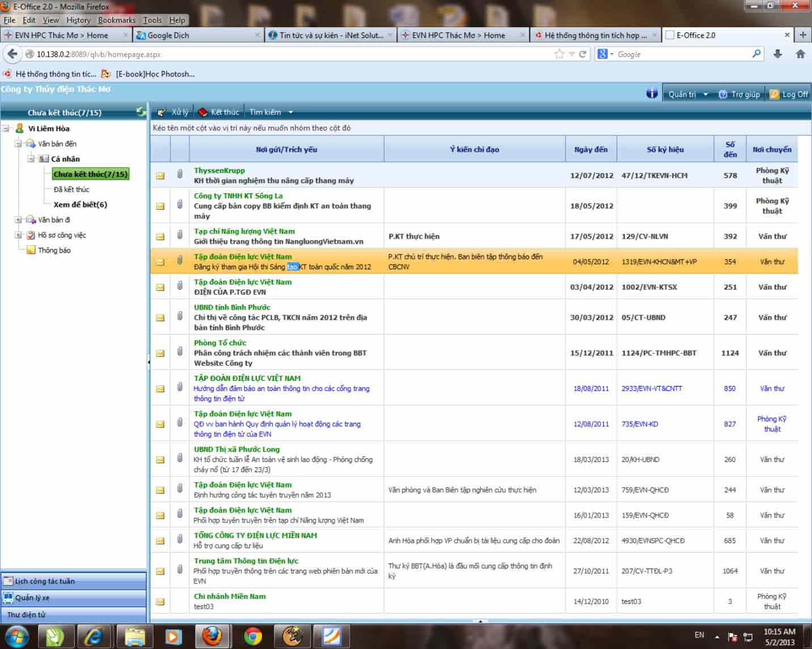Click paperclip attachment icon of Phòng Tổ chức row

click(180, 353)
